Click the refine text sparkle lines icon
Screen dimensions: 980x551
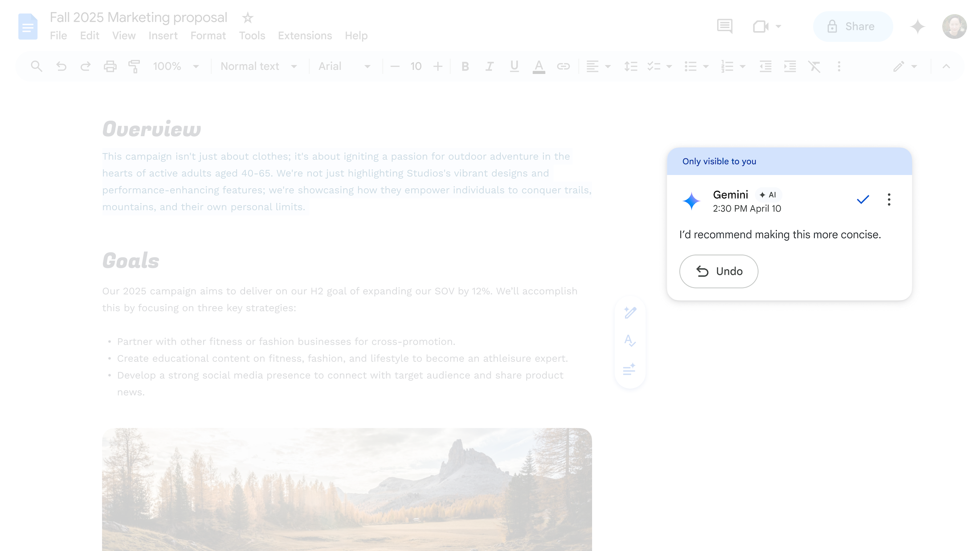point(630,369)
